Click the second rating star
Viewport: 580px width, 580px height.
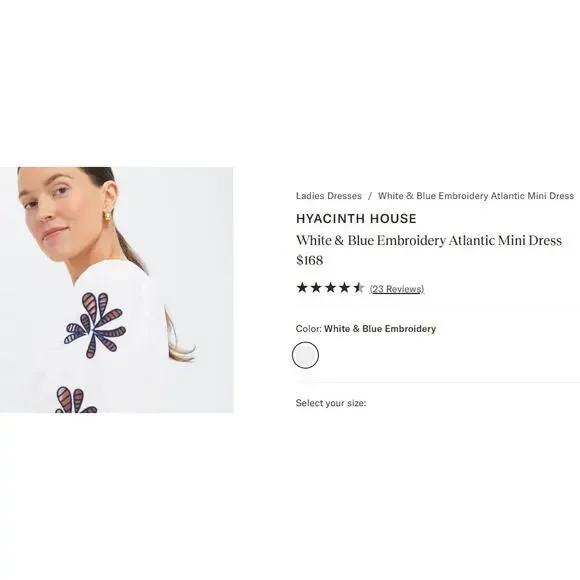pyautogui.click(x=316, y=287)
